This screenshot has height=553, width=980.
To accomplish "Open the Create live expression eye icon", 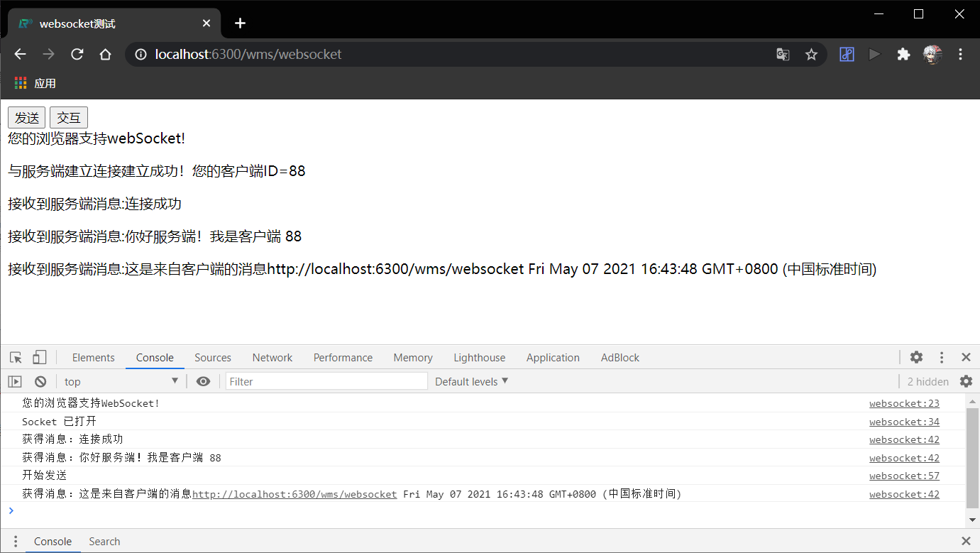I will [203, 381].
